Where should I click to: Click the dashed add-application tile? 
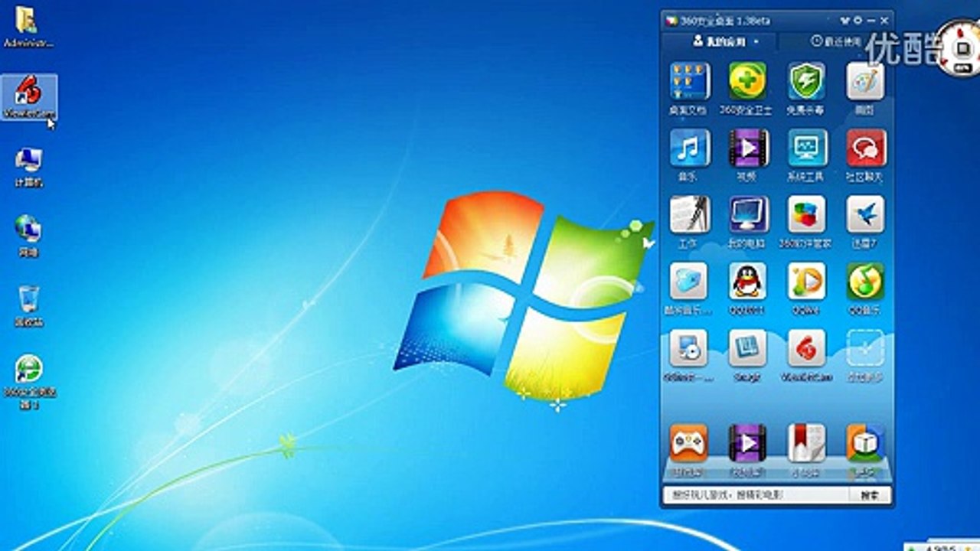[x=865, y=349]
